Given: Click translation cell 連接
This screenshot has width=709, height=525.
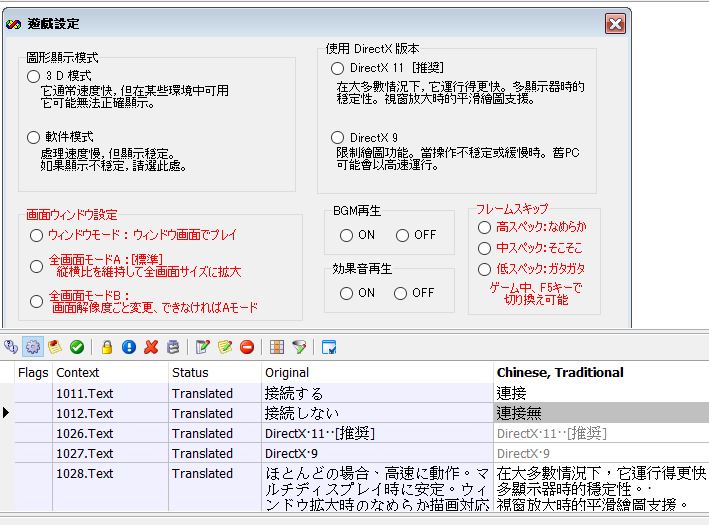Looking at the screenshot, I should [601, 393].
